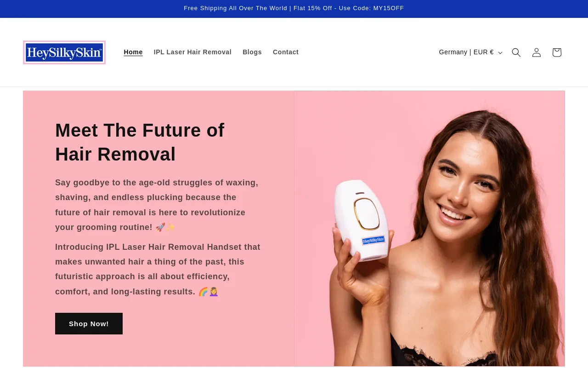Go to the Home menu item

pyautogui.click(x=133, y=52)
